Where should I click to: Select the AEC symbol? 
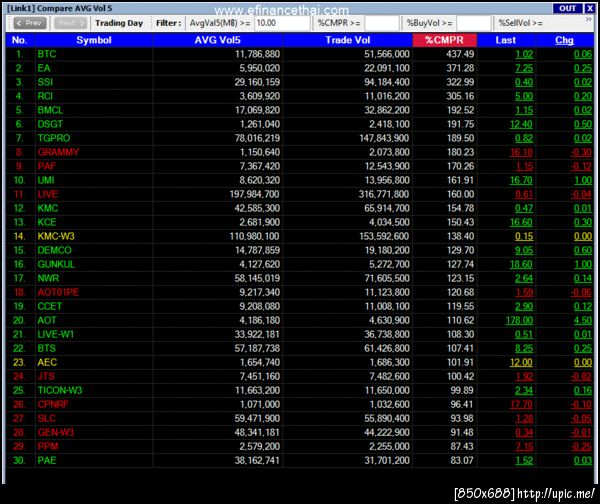[47, 362]
